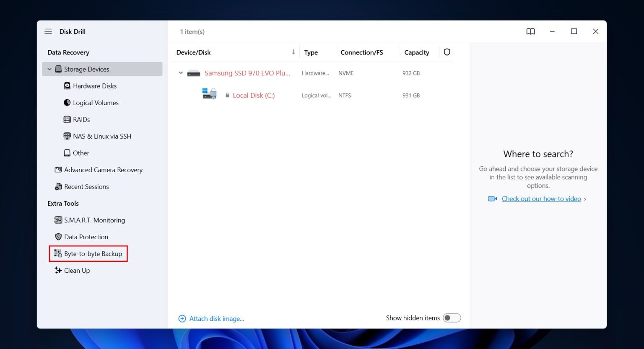Collapse the Storage Devices section
Image resolution: width=644 pixels, height=349 pixels.
point(49,69)
